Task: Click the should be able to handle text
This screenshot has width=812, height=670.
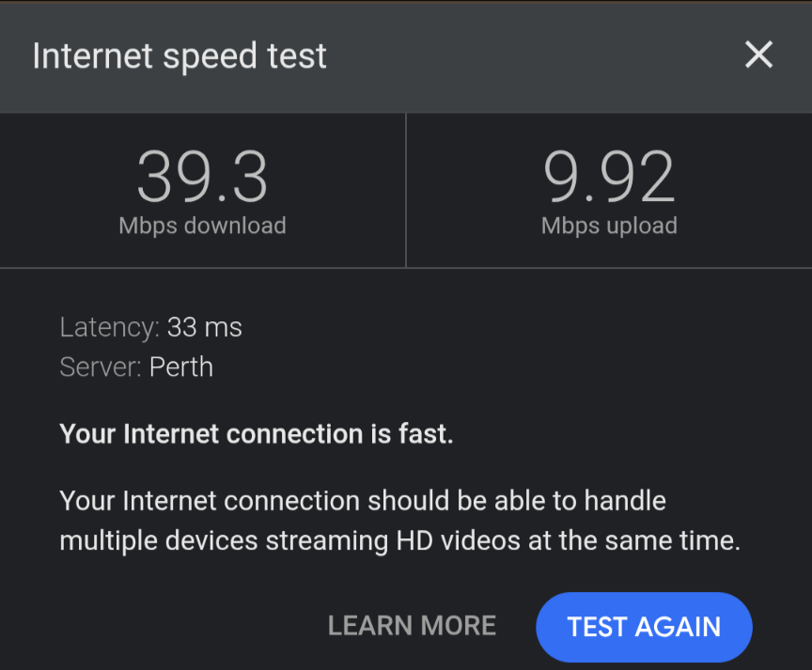Action: [517, 501]
